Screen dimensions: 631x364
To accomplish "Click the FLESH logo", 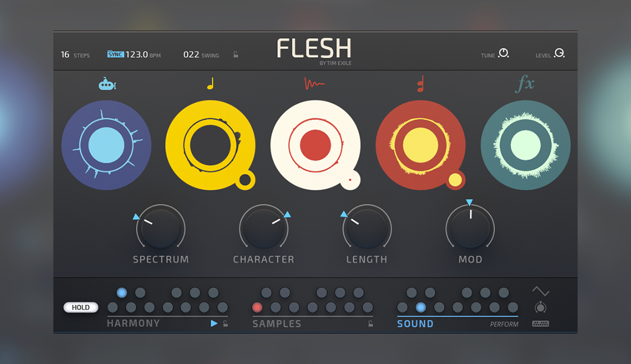I will point(314,49).
